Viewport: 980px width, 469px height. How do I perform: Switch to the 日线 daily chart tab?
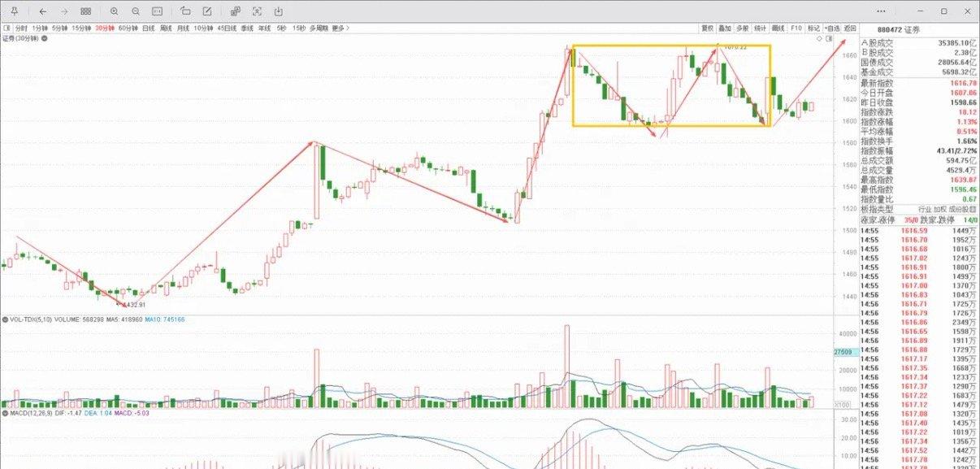click(x=149, y=28)
